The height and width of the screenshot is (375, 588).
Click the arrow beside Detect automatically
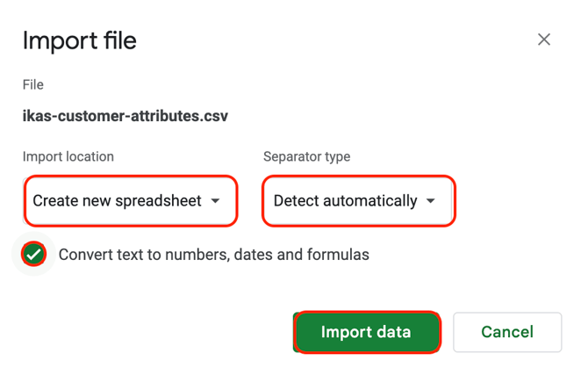431,201
